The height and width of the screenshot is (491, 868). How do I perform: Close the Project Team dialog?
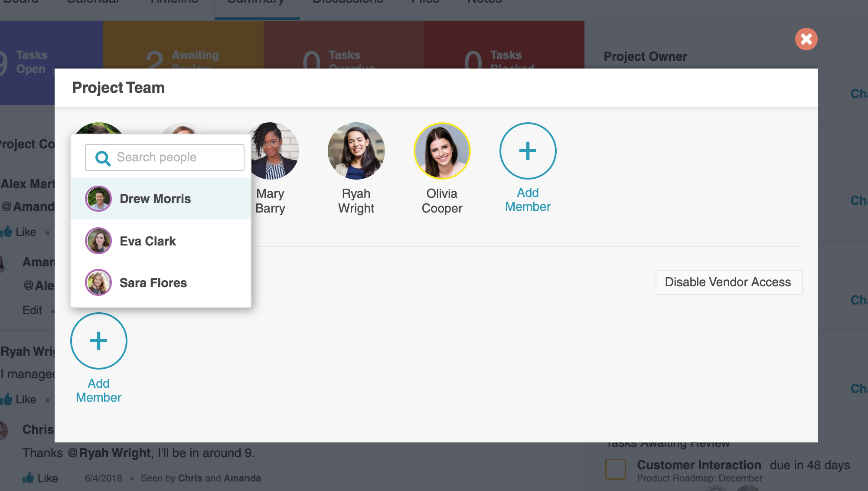pyautogui.click(x=806, y=39)
